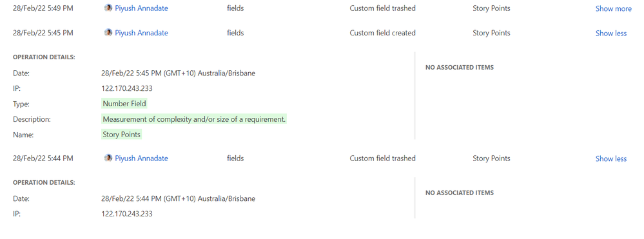The width and height of the screenshot is (644, 239).
Task: Click Story Points in the 5:49 PM row
Action: pyautogui.click(x=492, y=8)
